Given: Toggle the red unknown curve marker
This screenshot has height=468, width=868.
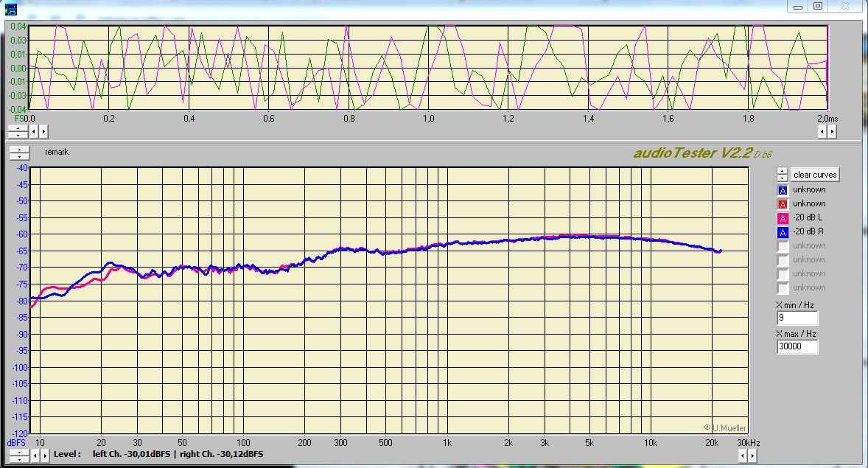Looking at the screenshot, I should [x=783, y=204].
